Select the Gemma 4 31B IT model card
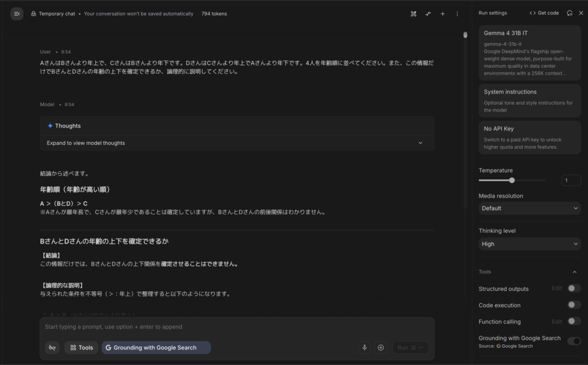 [529, 52]
